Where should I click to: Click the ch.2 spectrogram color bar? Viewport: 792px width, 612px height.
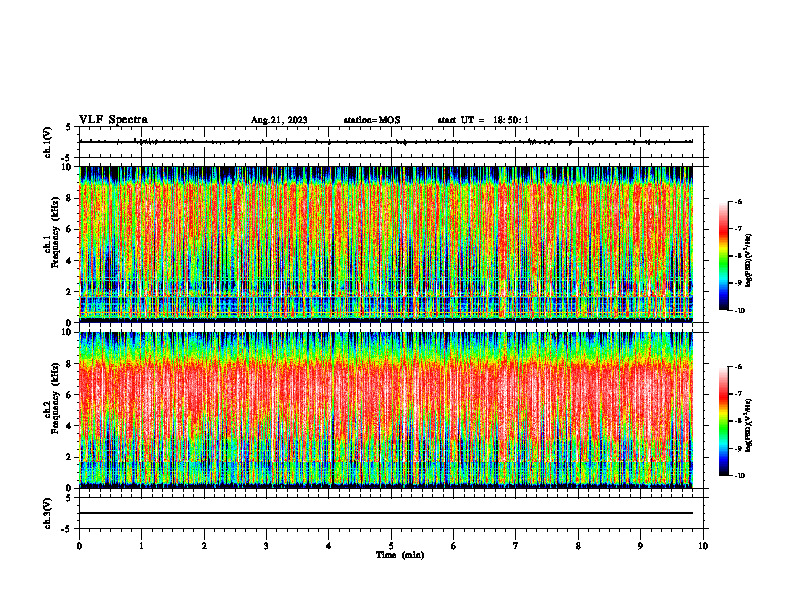pos(724,421)
